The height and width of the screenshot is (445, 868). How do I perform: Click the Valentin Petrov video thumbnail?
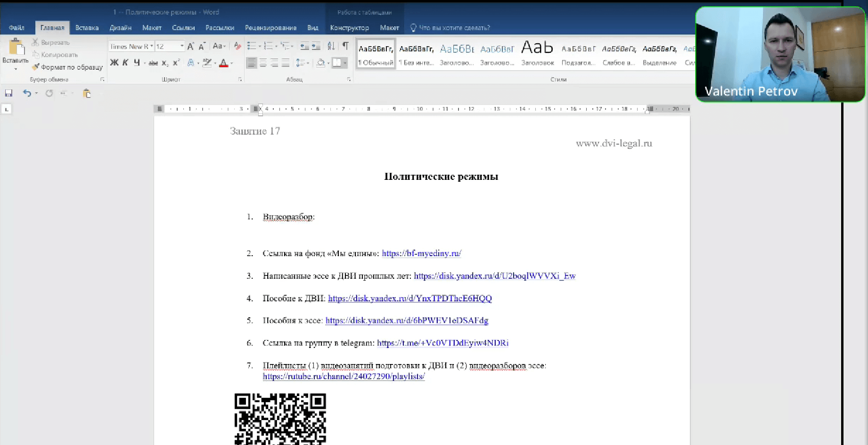click(x=780, y=54)
